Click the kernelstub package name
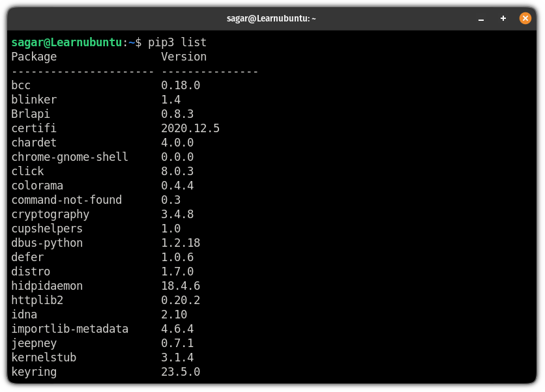Screen dimensions: 545x392 click(x=44, y=357)
